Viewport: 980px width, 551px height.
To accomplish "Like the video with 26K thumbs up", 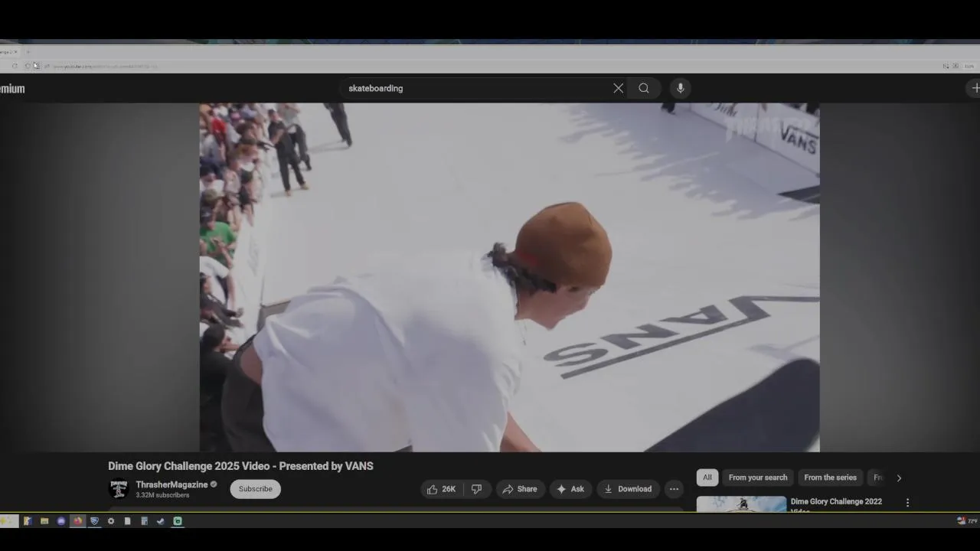I will click(441, 489).
